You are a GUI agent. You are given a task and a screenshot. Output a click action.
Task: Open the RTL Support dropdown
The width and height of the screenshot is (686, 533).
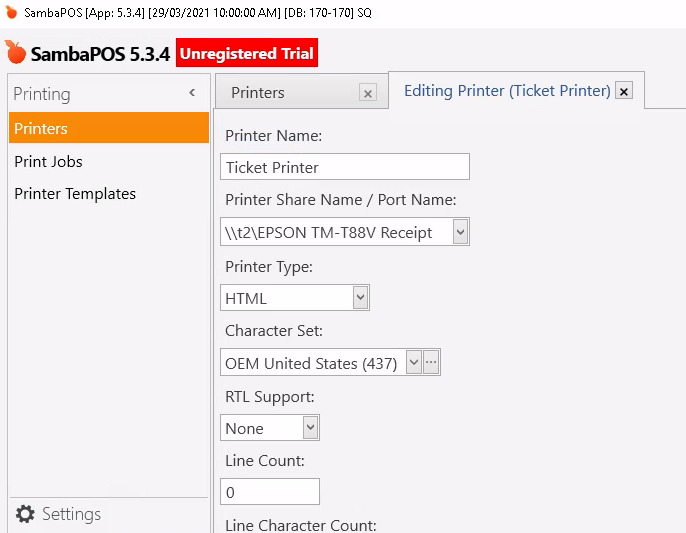pos(310,428)
